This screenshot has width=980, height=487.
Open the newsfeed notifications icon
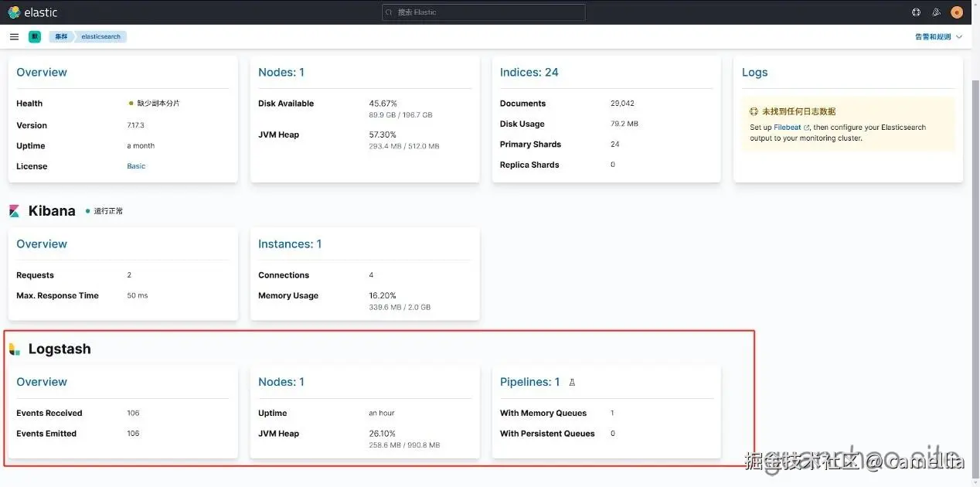tap(936, 12)
